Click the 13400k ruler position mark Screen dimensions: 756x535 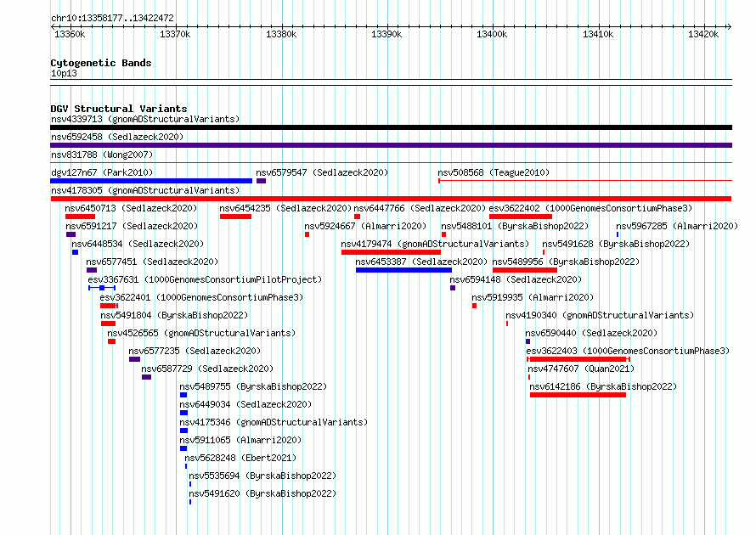pyautogui.click(x=492, y=34)
